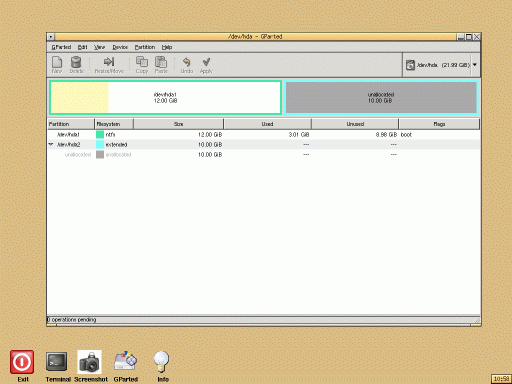Open the device selector dropdown arrow
The width and height of the screenshot is (512, 384).
click(x=475, y=65)
